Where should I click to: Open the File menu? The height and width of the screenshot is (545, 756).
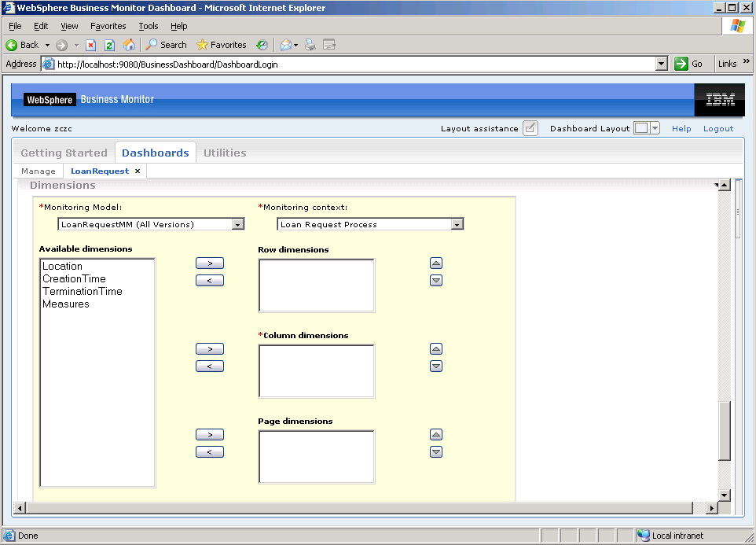15,26
